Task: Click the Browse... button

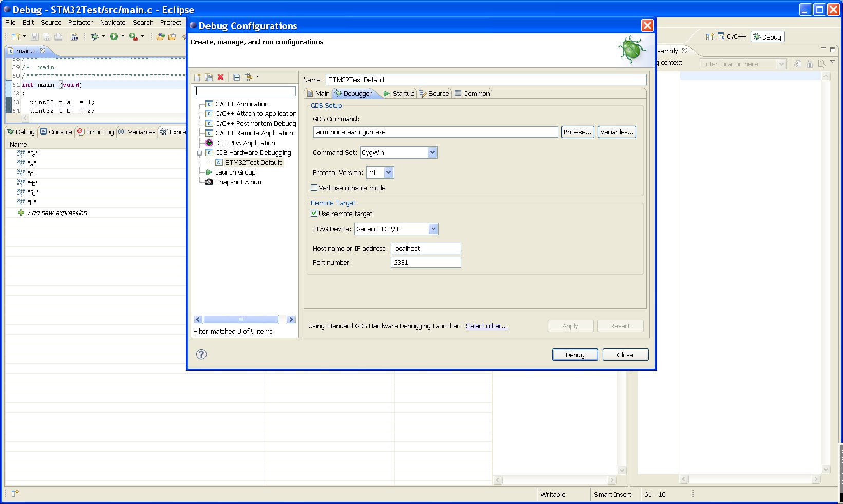Action: [x=577, y=132]
